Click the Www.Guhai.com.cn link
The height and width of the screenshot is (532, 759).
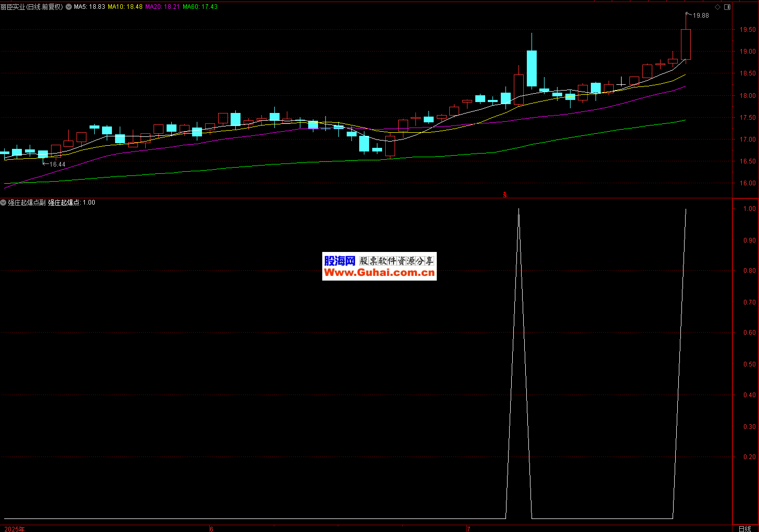pos(379,273)
